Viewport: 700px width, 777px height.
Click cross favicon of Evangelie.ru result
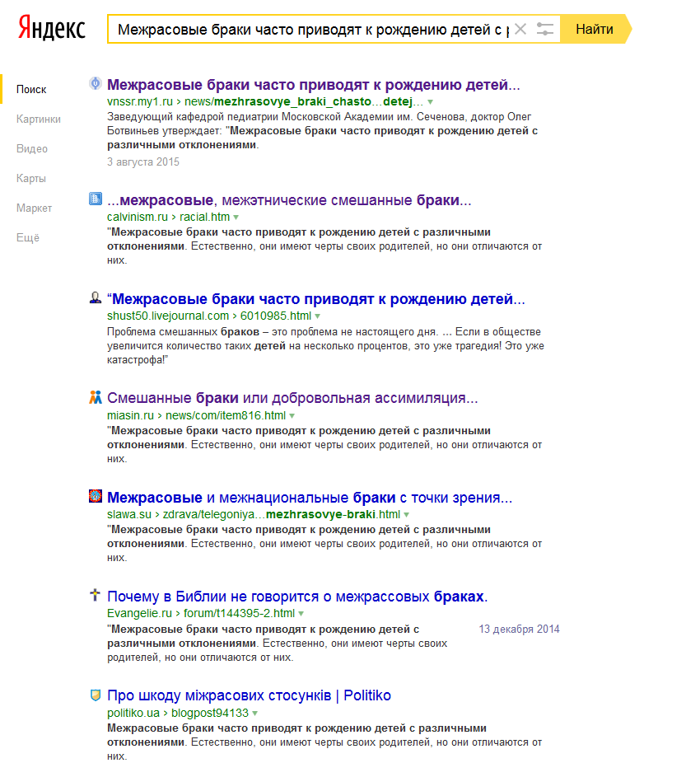tap(95, 595)
